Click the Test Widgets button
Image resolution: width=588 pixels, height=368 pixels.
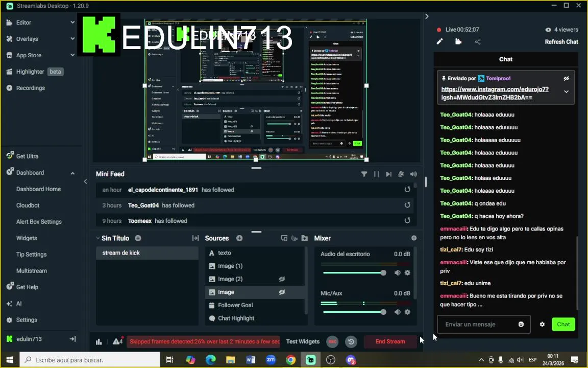click(x=303, y=342)
